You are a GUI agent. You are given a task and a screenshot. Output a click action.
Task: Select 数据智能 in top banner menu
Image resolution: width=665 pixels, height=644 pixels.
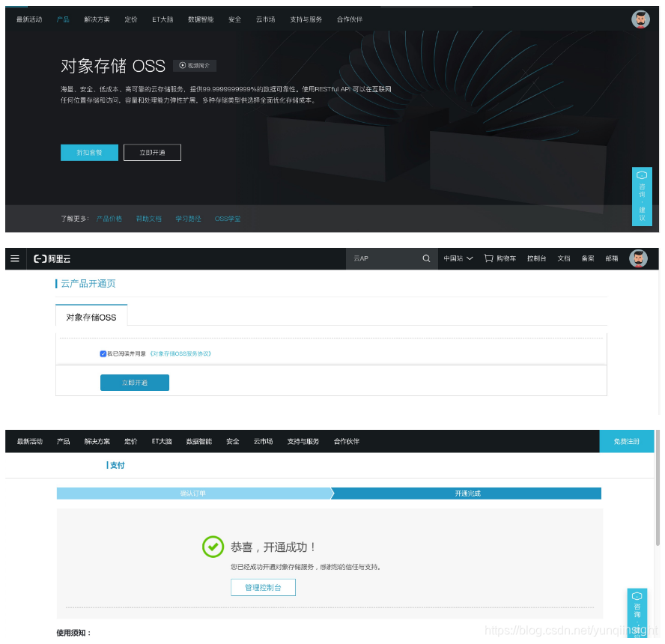click(201, 19)
